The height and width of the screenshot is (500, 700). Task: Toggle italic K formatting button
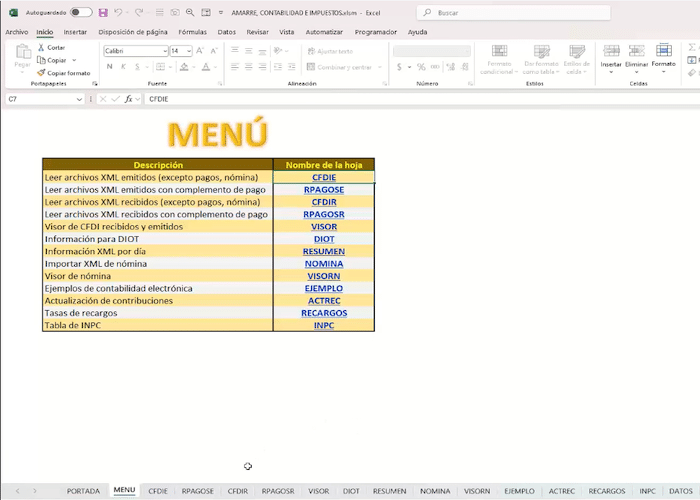click(123, 67)
